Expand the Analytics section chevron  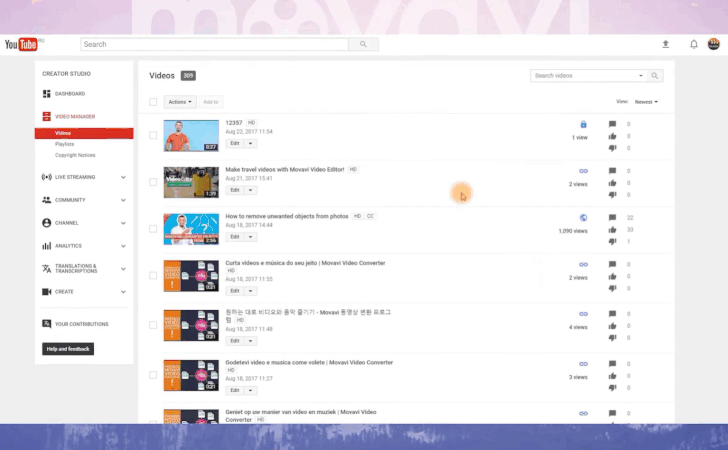pos(124,246)
